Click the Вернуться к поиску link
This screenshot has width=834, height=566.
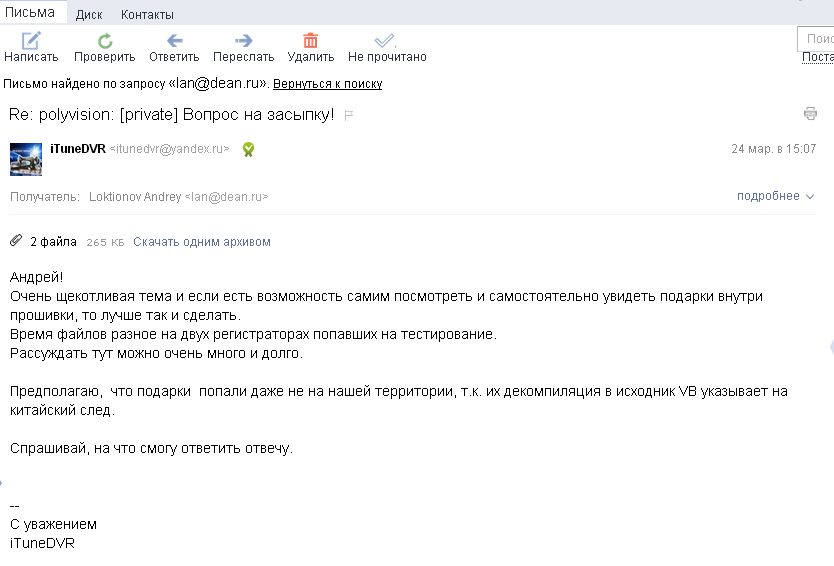click(x=328, y=84)
